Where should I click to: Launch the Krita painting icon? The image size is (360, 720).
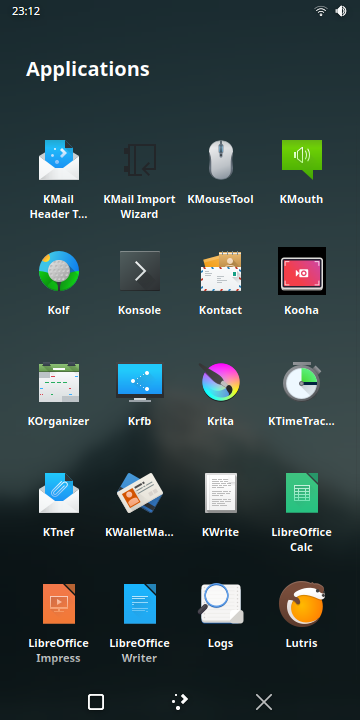(220, 382)
